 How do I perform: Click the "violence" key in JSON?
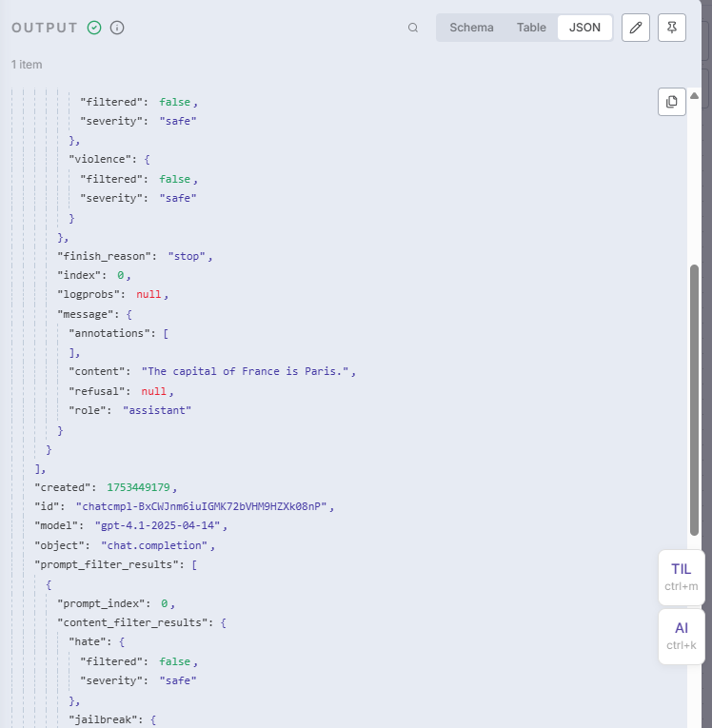(100, 159)
